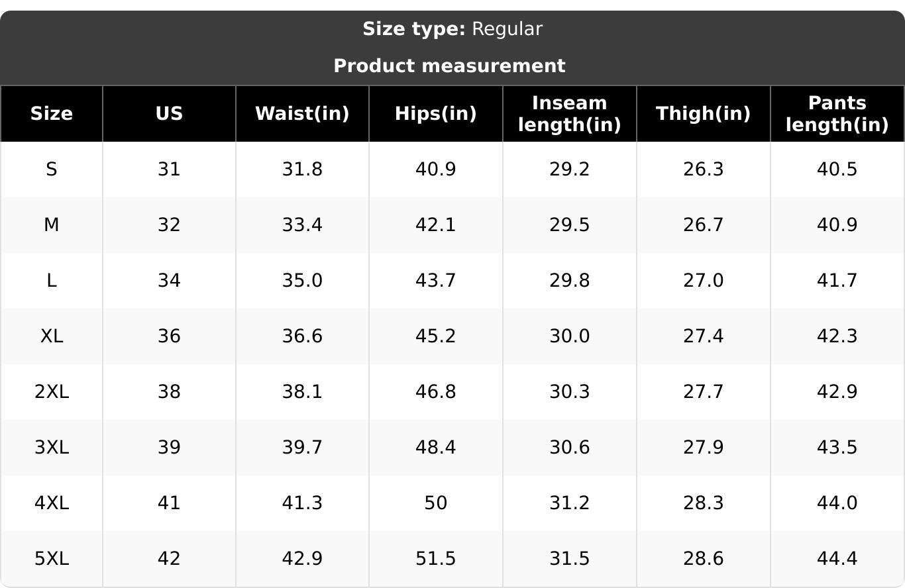Click the Pants length(in) header
The height and width of the screenshot is (588, 905).
(x=837, y=114)
